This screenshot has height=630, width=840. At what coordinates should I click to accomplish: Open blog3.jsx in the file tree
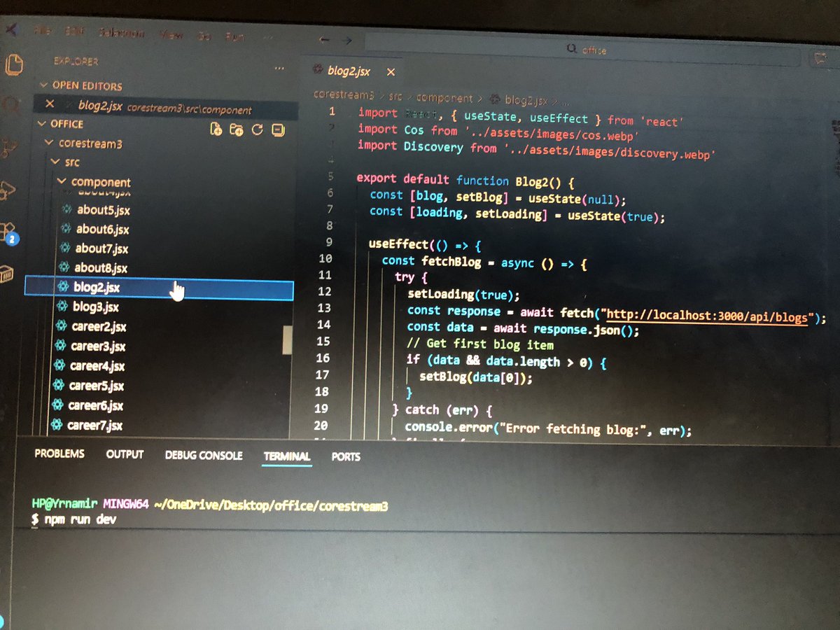click(x=95, y=307)
